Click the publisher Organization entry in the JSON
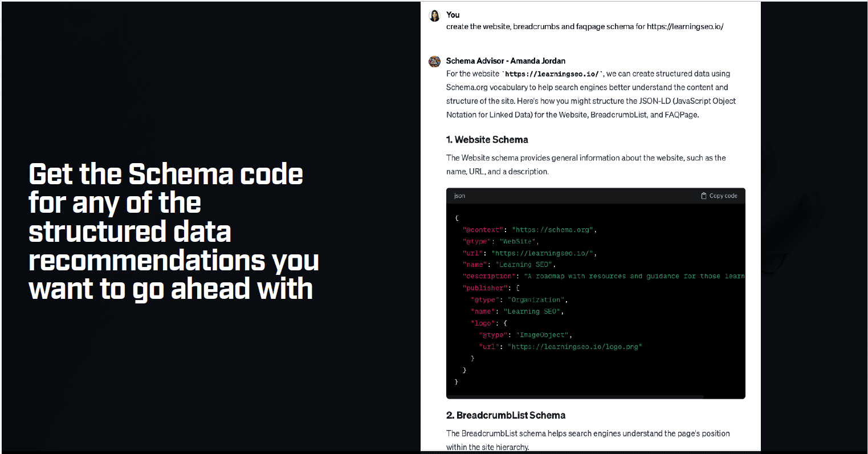 [535, 299]
